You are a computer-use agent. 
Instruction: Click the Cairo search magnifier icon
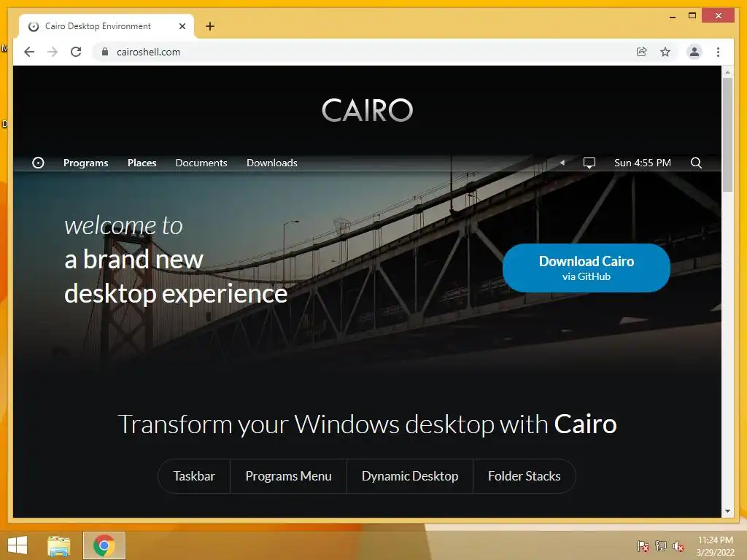point(696,163)
